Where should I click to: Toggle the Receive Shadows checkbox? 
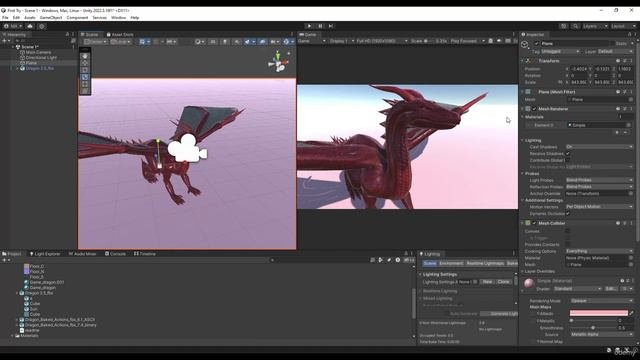(x=568, y=153)
